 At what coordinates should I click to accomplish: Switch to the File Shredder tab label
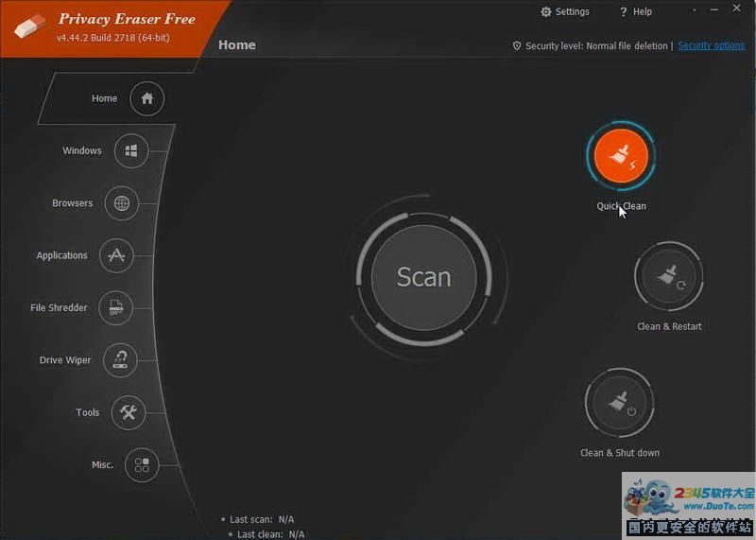59,307
